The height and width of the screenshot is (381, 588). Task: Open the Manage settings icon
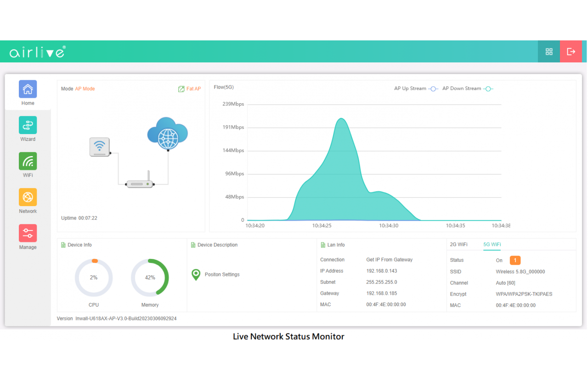click(x=28, y=233)
